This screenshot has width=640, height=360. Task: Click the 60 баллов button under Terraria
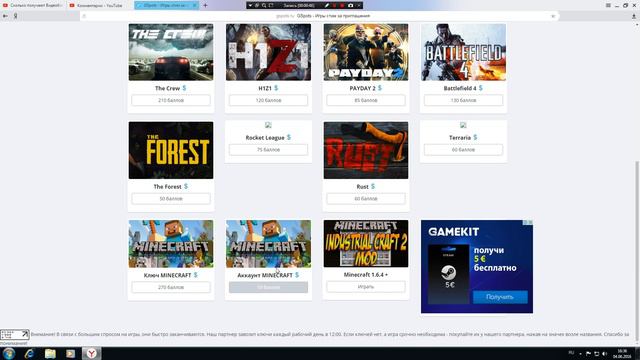[463, 149]
